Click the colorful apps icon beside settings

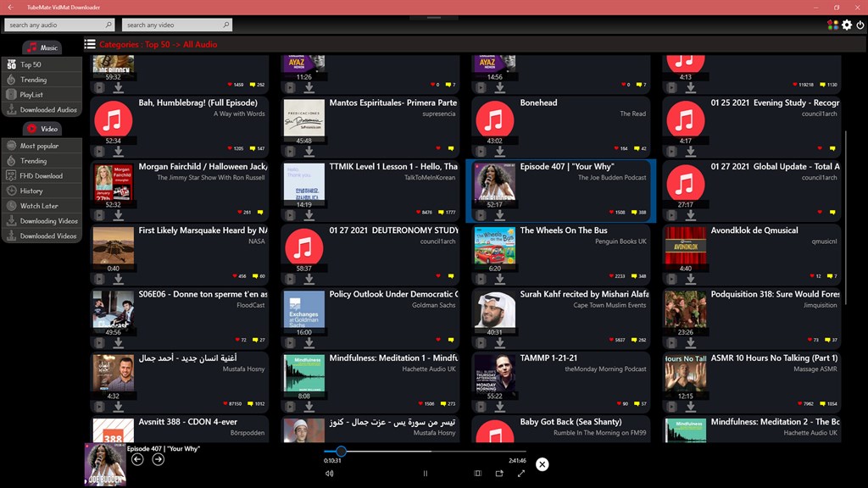coord(832,25)
